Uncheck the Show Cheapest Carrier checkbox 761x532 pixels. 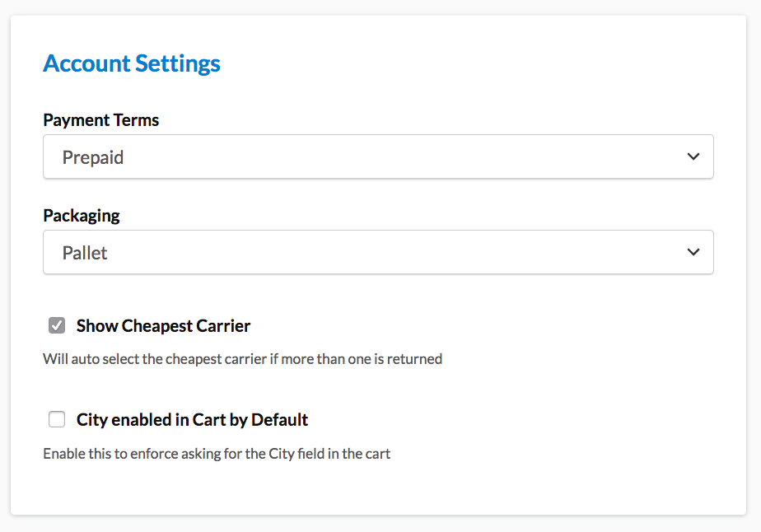click(x=57, y=325)
